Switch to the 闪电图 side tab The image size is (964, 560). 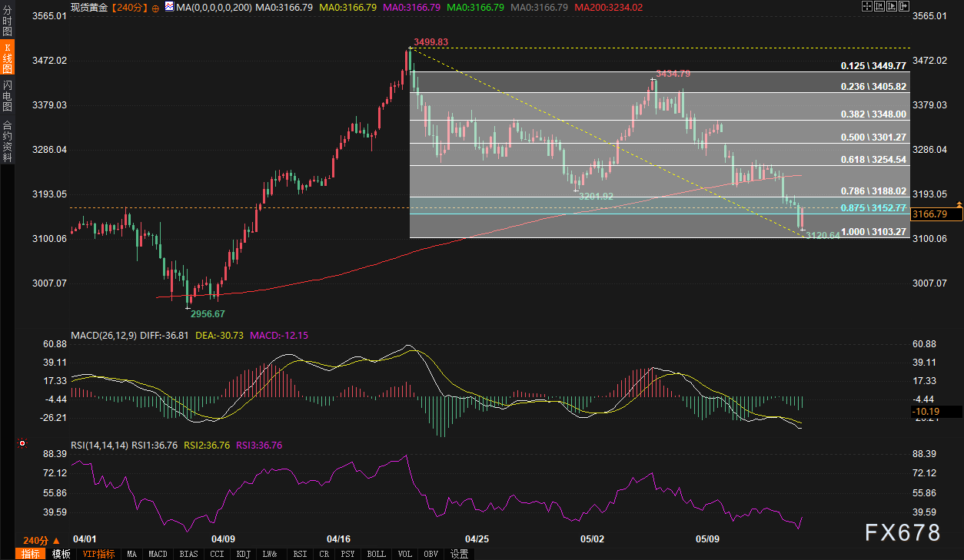coord(8,96)
